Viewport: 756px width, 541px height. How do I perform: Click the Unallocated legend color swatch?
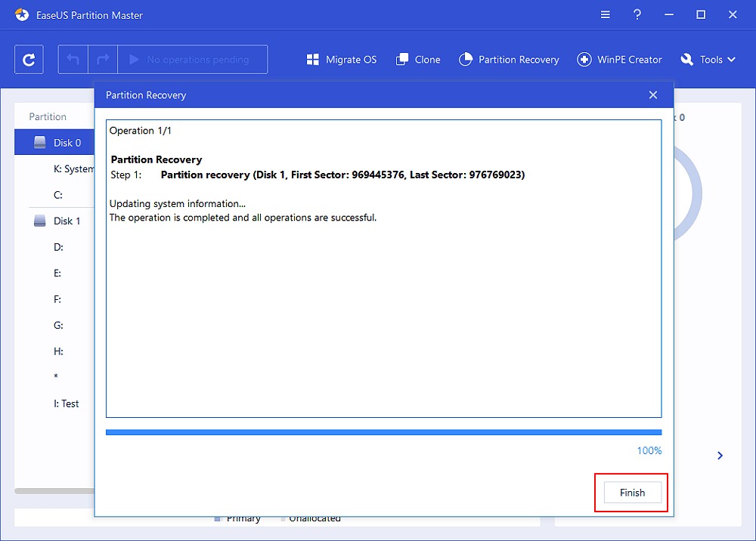(283, 519)
